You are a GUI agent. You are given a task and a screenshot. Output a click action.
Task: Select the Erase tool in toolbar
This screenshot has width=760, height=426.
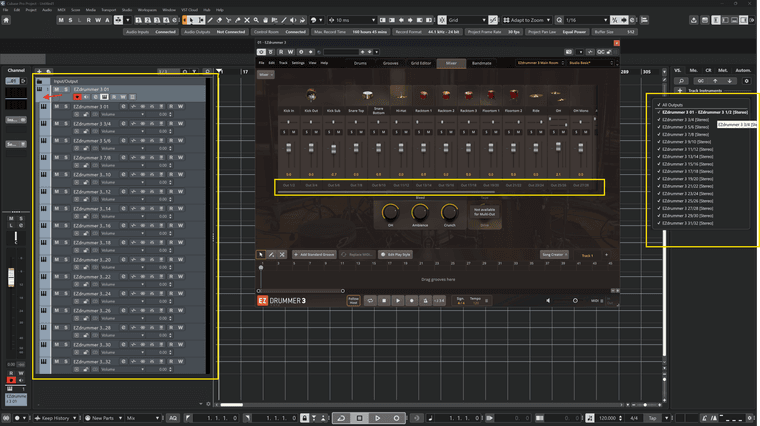click(x=219, y=20)
